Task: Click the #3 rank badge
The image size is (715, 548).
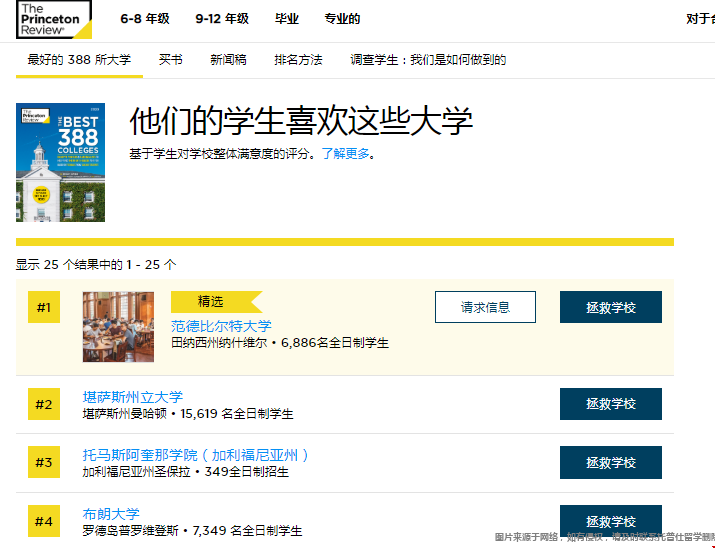Action: (44, 462)
